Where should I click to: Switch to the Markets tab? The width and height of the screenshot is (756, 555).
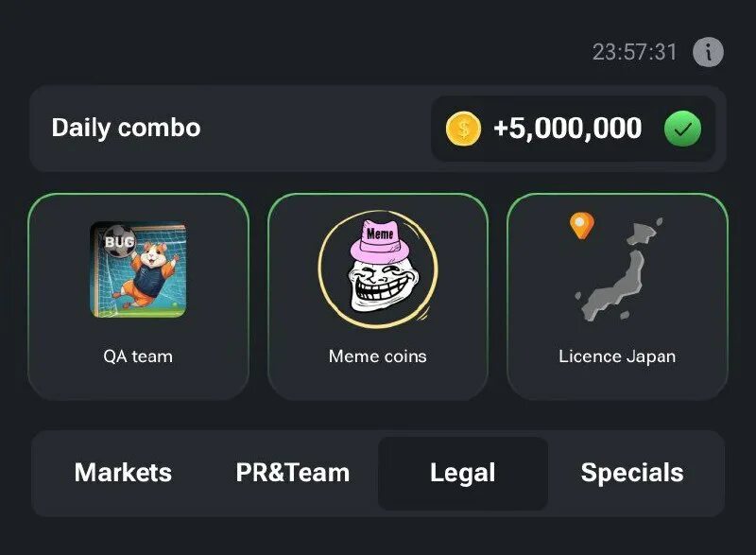click(123, 473)
